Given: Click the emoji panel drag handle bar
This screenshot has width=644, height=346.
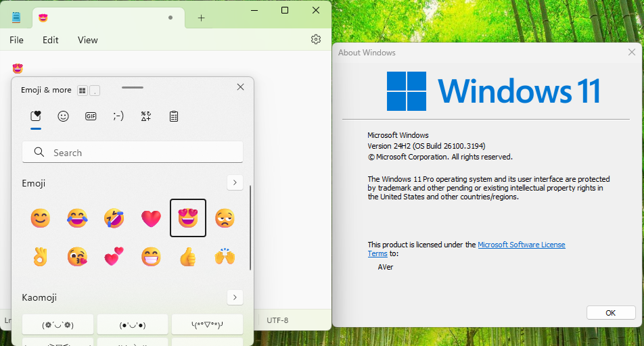Looking at the screenshot, I should [133, 87].
